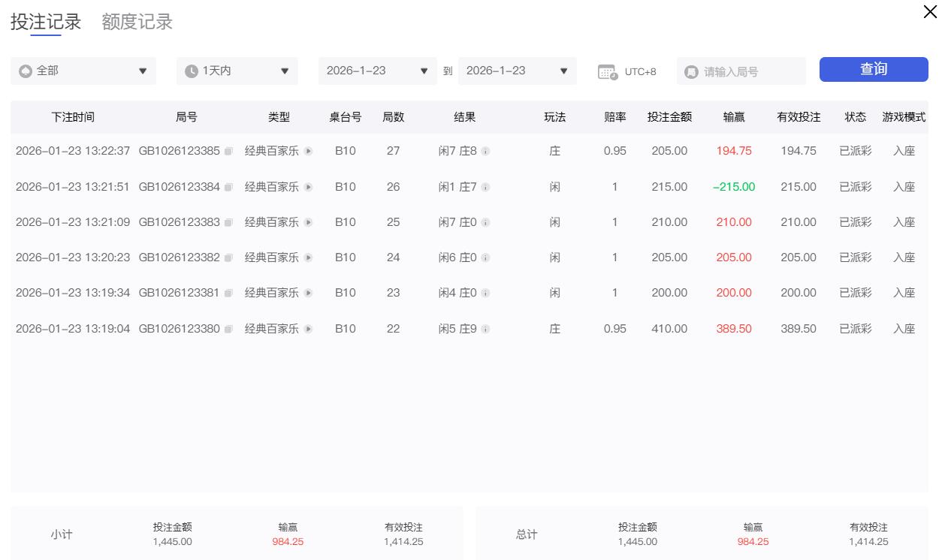942x560 pixels.
Task: Open the 全部 game type dropdown
Action: coord(83,71)
